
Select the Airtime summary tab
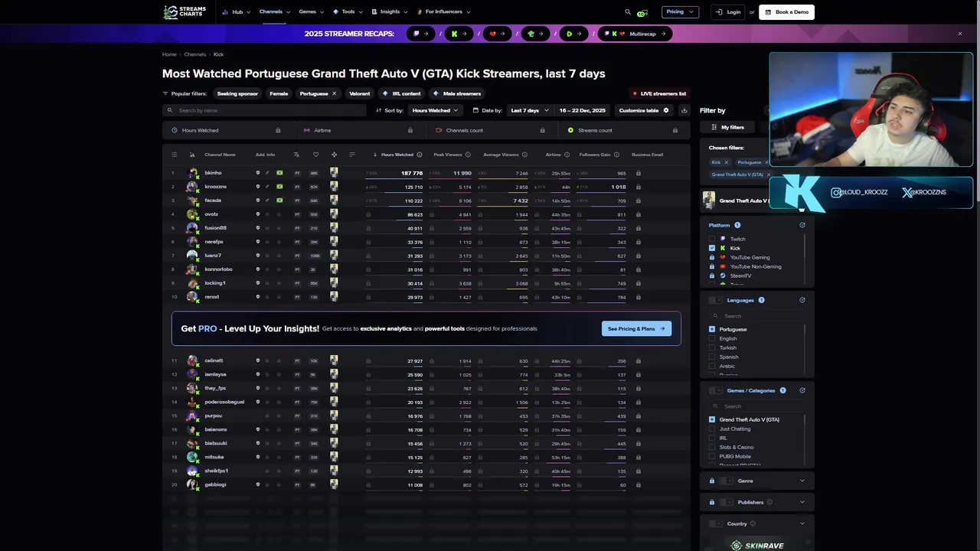tap(360, 130)
